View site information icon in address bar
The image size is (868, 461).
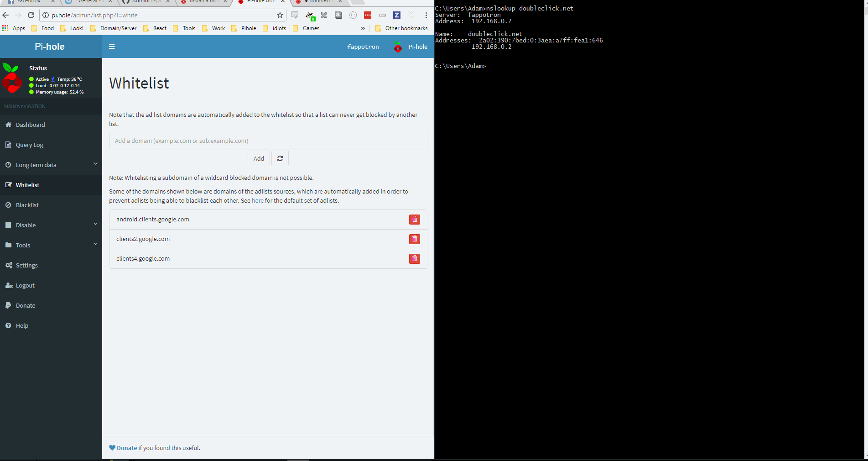coord(46,15)
